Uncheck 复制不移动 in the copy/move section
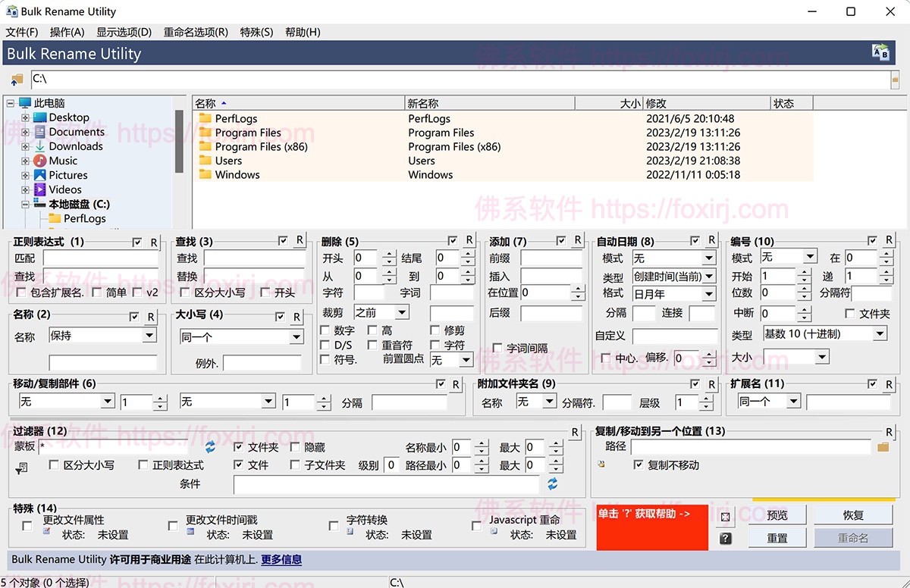 pos(640,464)
